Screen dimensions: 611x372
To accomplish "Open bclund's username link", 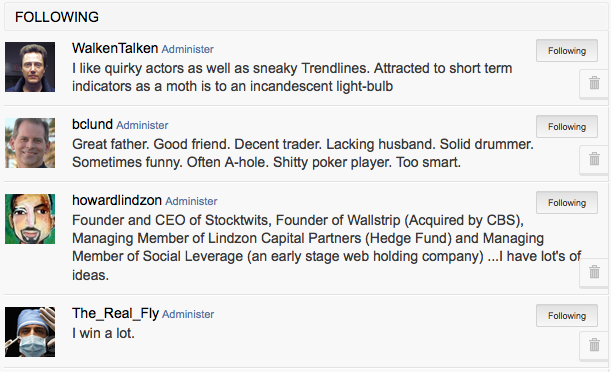I will coord(92,124).
